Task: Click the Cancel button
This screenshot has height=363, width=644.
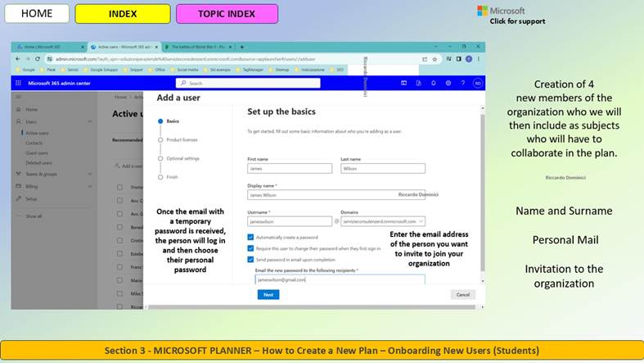Action: coord(463,295)
